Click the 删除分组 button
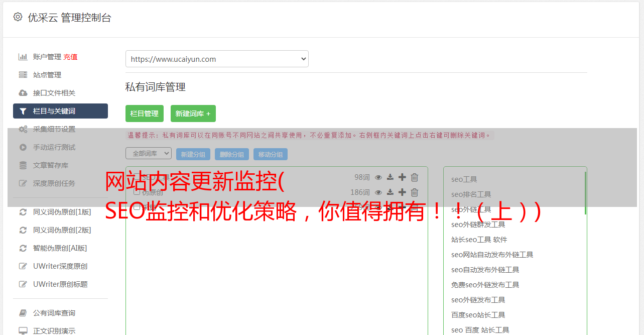This screenshot has height=335, width=644. click(x=232, y=154)
